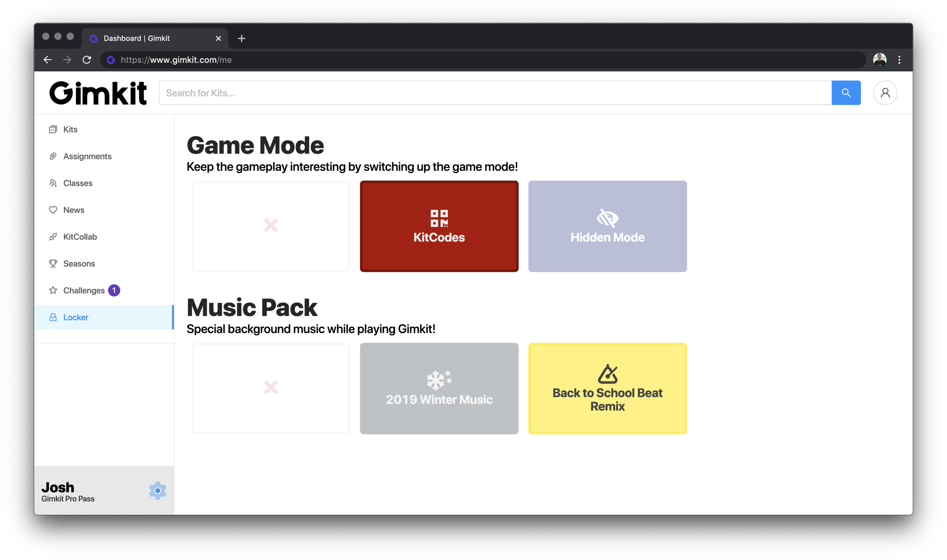Navigate back using the browser arrow

point(48,59)
